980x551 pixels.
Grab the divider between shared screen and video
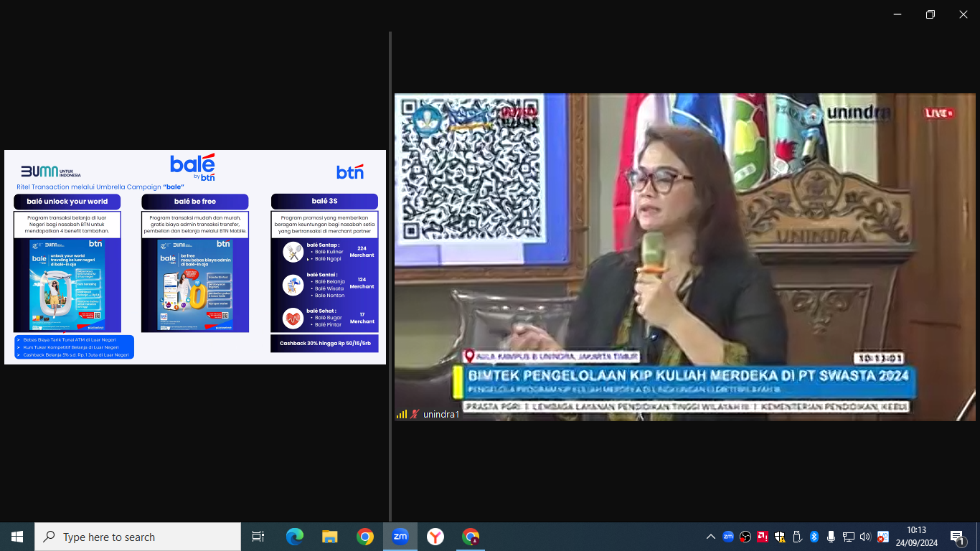tap(390, 276)
